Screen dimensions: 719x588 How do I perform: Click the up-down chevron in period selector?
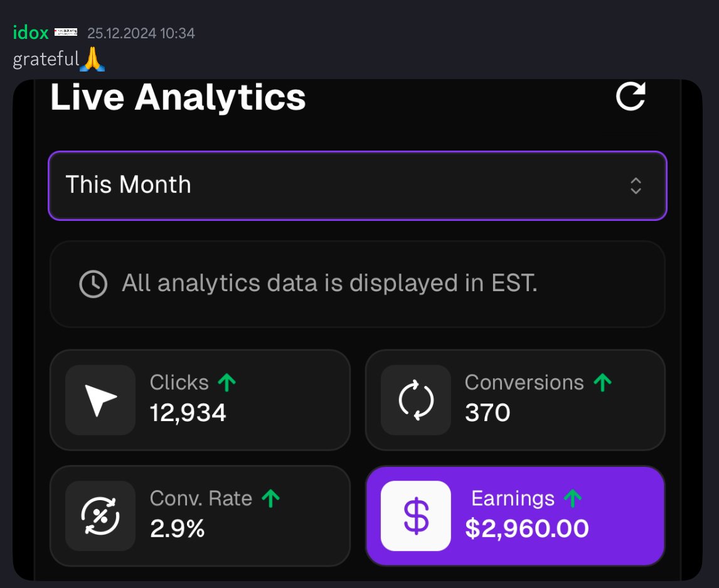pyautogui.click(x=636, y=186)
